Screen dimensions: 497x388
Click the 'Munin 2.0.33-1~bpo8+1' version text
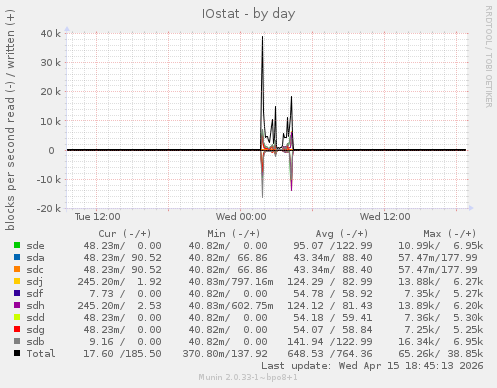click(248, 377)
